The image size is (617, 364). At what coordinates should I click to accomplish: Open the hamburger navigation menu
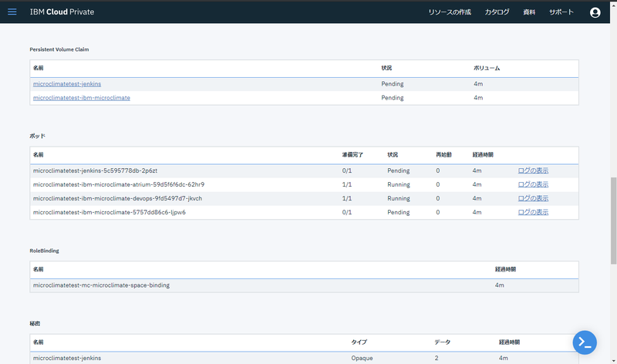[x=12, y=12]
